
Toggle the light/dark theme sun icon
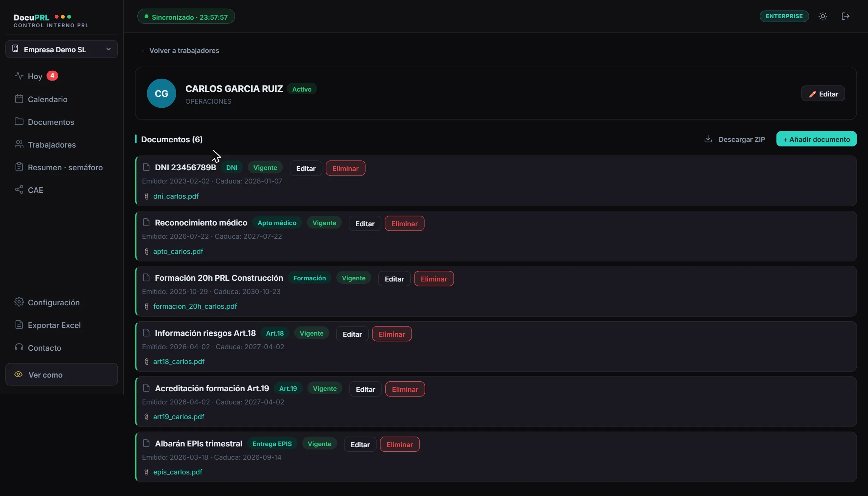[823, 16]
